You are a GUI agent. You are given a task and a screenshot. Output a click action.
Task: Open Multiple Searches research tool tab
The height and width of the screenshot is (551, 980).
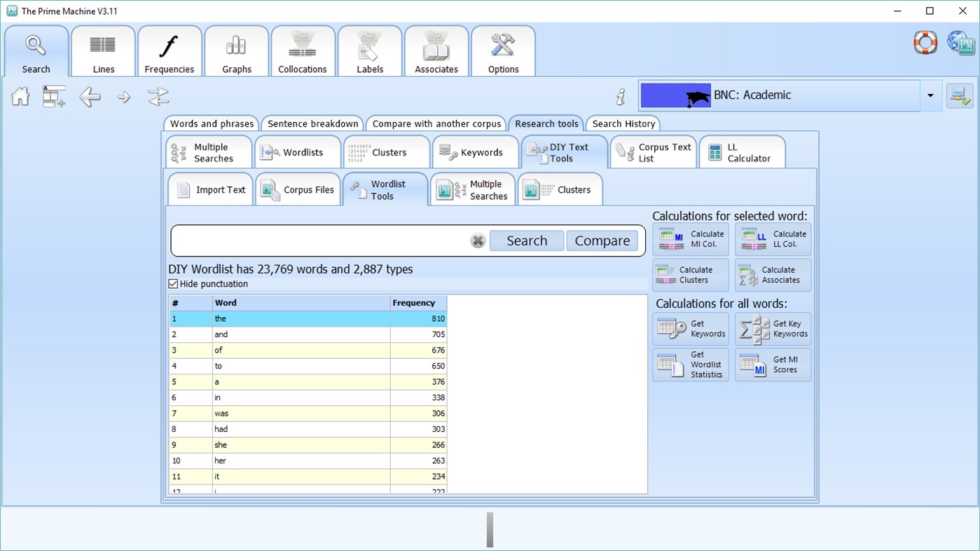pos(209,152)
